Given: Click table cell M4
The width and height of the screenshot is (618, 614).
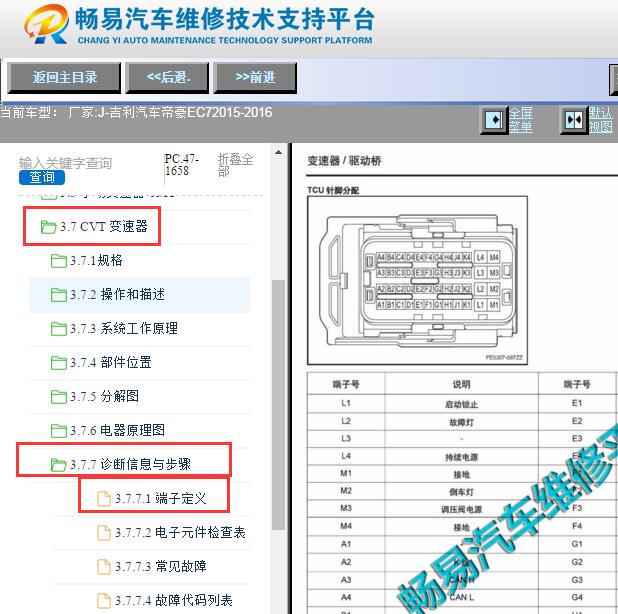Looking at the screenshot, I should tap(346, 526).
